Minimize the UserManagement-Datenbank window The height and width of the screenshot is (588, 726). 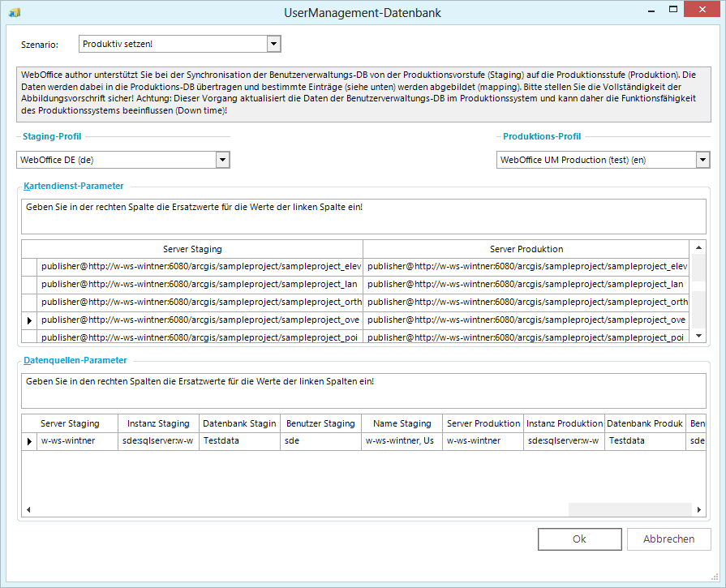[x=651, y=9]
